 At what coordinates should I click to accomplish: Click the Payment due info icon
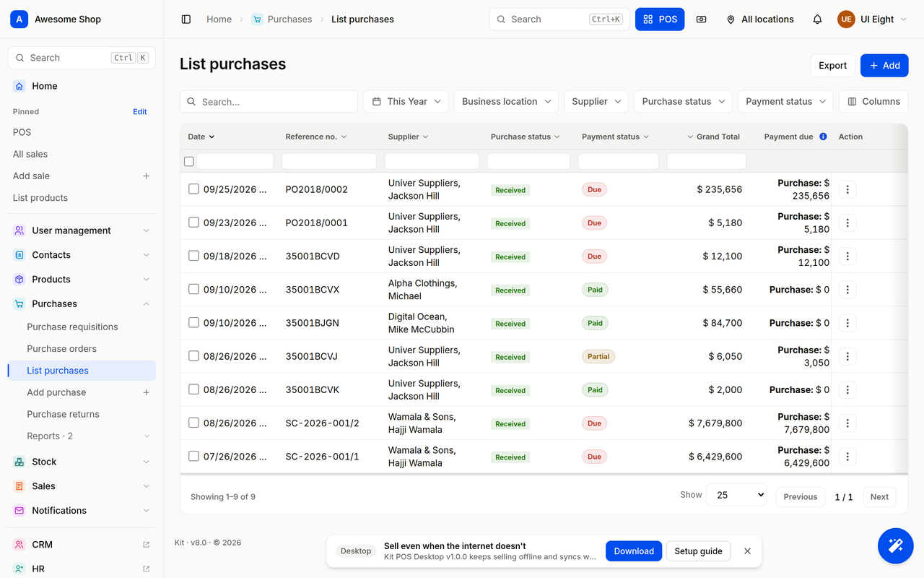pyautogui.click(x=823, y=137)
